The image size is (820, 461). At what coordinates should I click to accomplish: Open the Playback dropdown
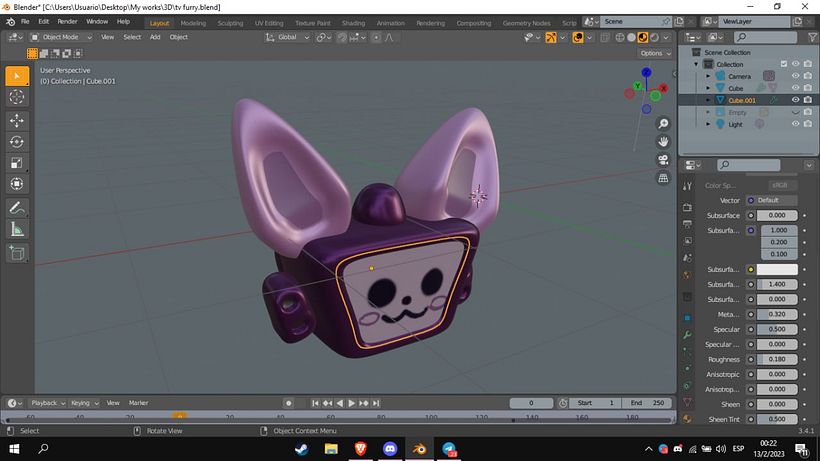(48, 403)
